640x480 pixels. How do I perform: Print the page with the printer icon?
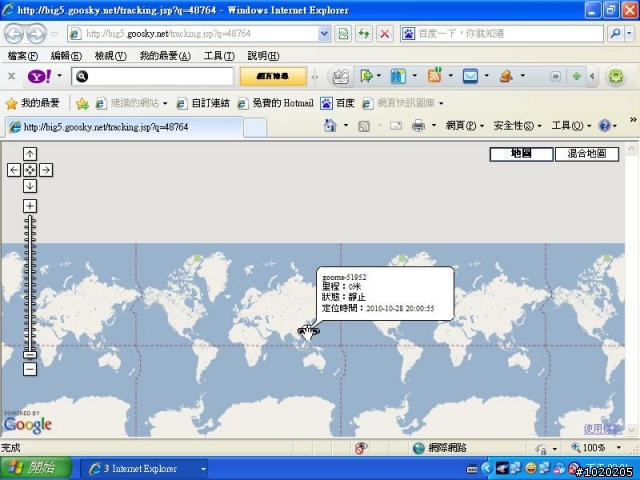[x=418, y=126]
